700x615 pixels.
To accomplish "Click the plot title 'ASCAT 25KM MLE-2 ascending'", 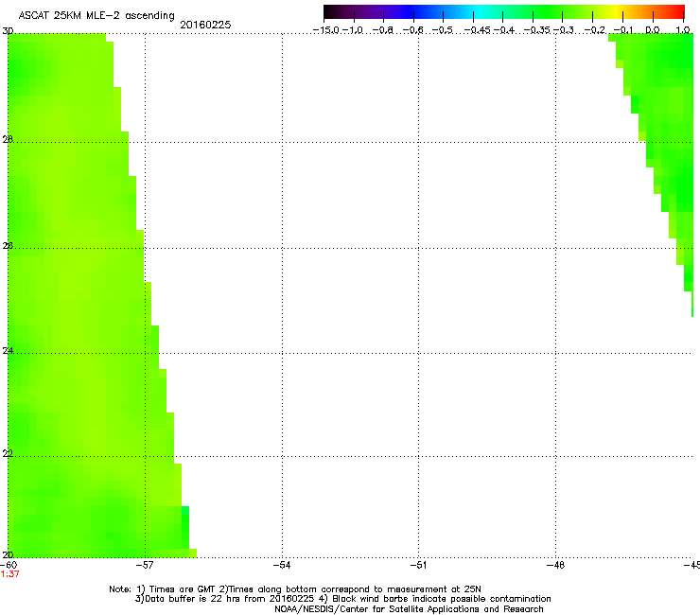I will point(96,15).
